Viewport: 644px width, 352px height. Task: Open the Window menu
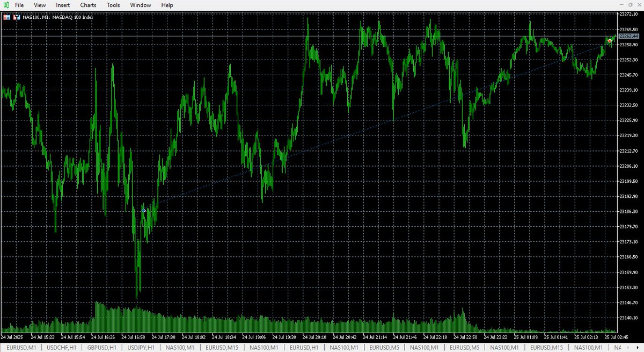click(141, 5)
